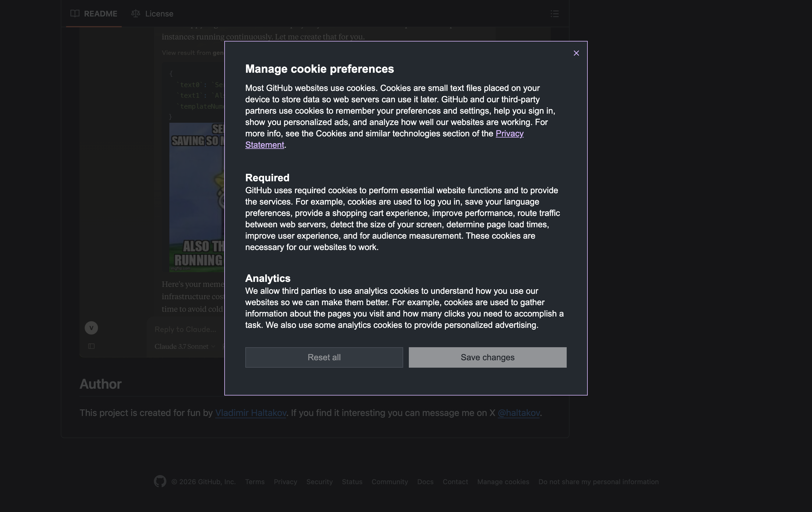Open the outline list icon

point(554,14)
